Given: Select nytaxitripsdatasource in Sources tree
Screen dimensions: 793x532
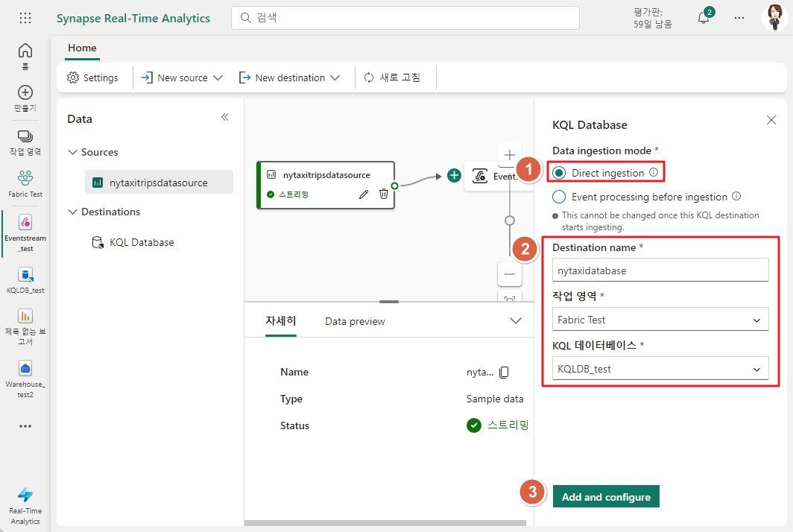Looking at the screenshot, I should 159,183.
